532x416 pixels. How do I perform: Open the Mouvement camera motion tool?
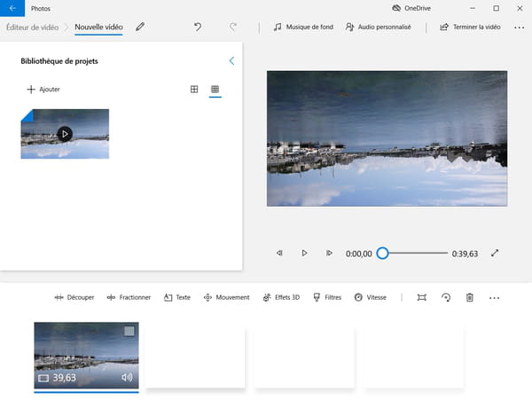point(226,297)
